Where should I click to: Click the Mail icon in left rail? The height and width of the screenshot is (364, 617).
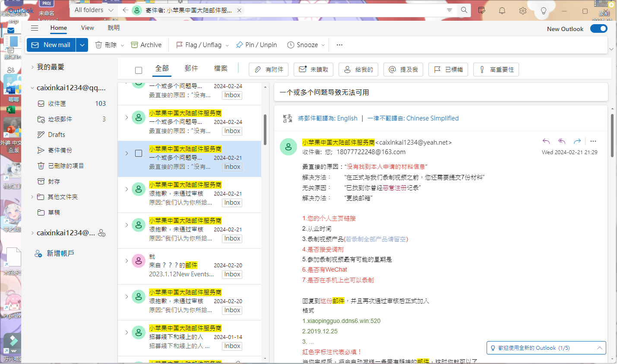11,31
